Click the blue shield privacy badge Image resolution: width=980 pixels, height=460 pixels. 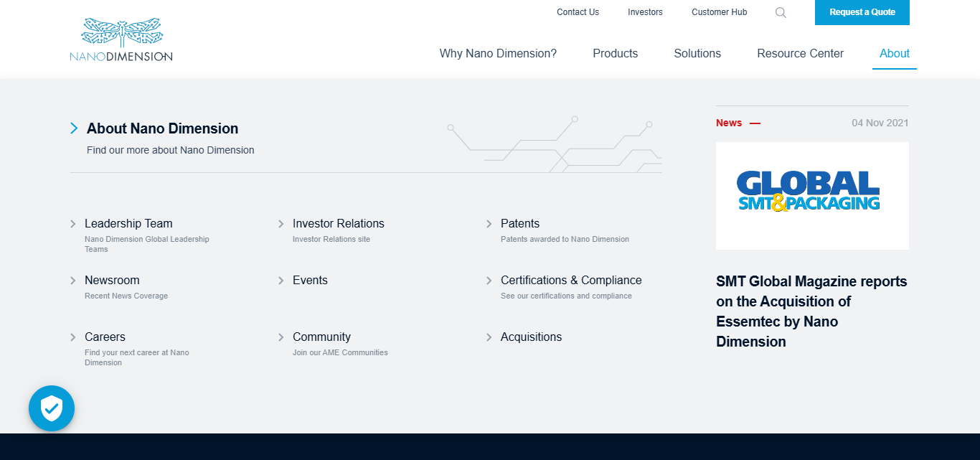click(52, 408)
